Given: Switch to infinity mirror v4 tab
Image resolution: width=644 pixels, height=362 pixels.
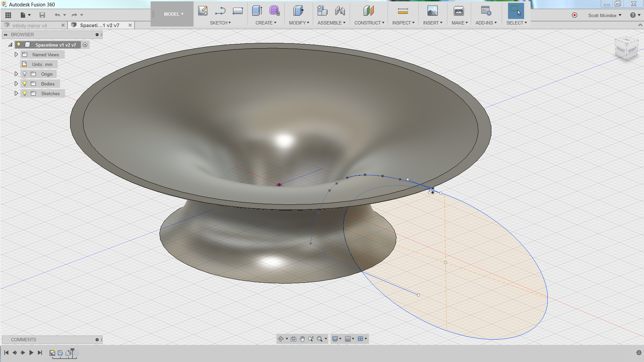Looking at the screenshot, I should (30, 25).
